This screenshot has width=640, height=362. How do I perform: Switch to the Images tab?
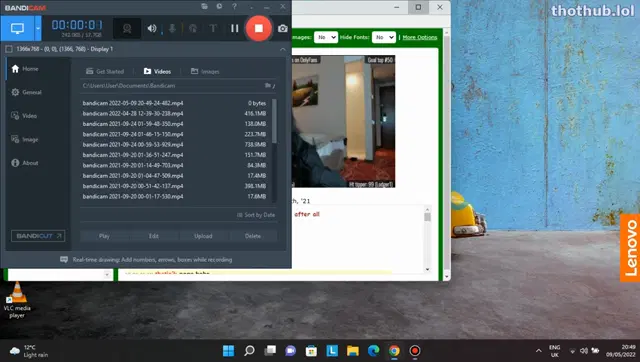(205, 71)
